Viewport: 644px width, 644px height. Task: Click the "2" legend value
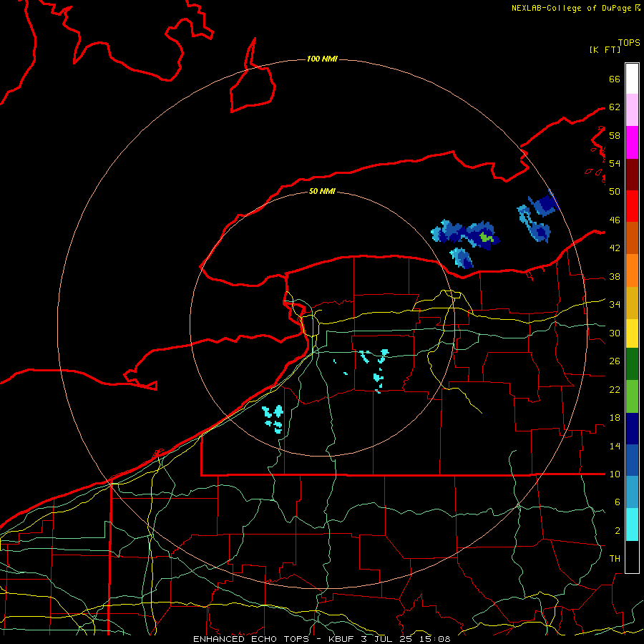click(618, 531)
